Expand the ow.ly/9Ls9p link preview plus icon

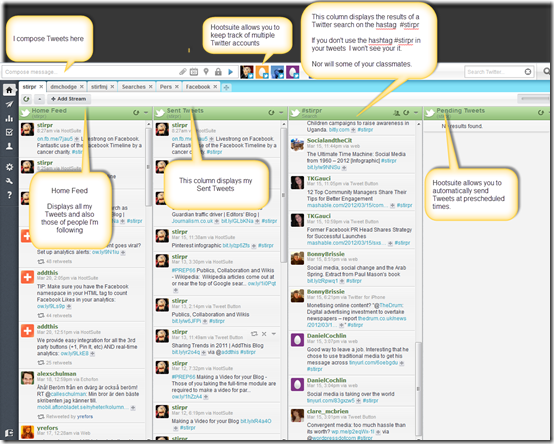coord(69,306)
